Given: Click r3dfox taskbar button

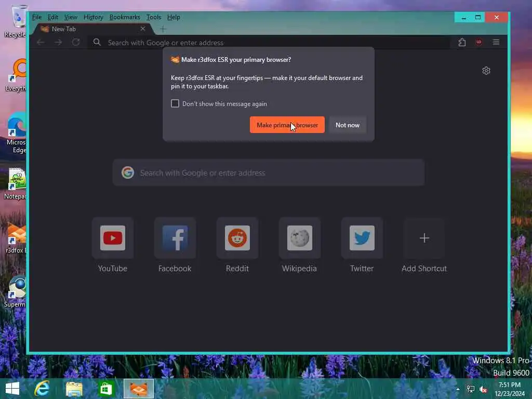Looking at the screenshot, I should tap(138, 389).
